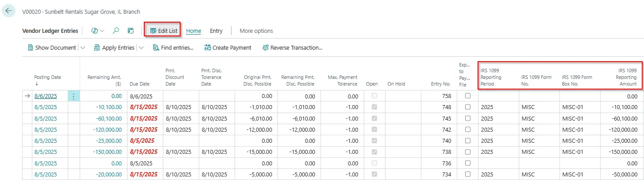
Task: Switch to the Entry tab
Action: 216,31
